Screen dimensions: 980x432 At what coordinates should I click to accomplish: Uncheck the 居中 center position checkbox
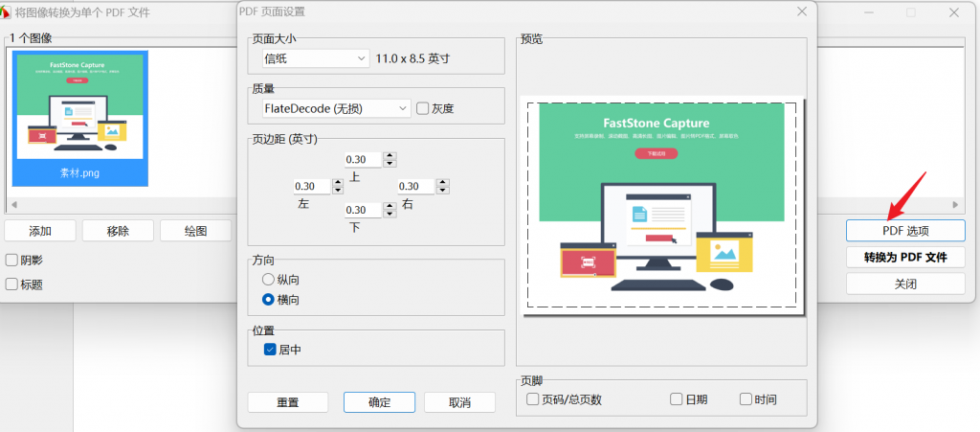click(270, 350)
